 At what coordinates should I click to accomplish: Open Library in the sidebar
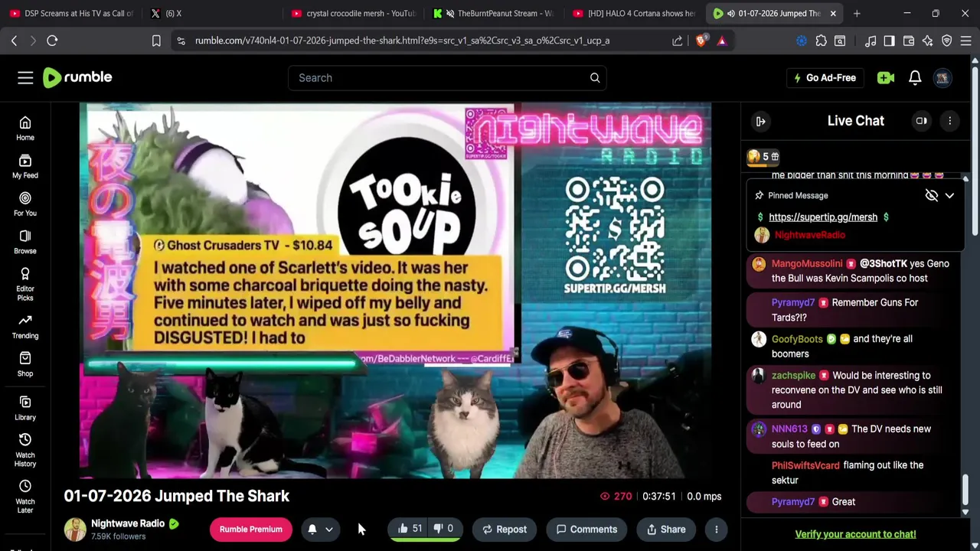click(25, 408)
